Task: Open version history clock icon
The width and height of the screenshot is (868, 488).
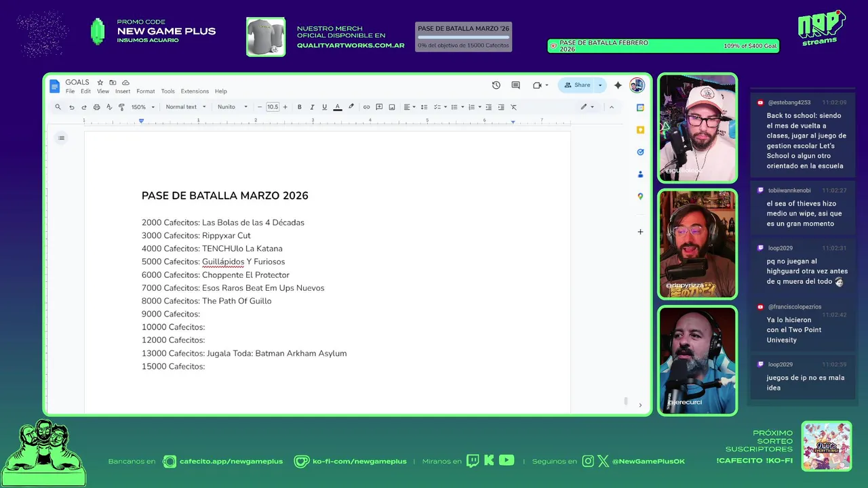Action: pos(496,85)
